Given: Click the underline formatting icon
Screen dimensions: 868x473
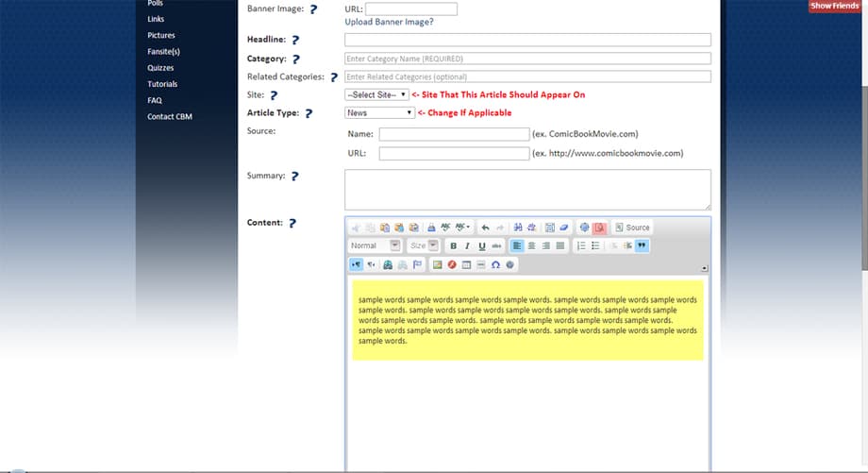Looking at the screenshot, I should 482,245.
